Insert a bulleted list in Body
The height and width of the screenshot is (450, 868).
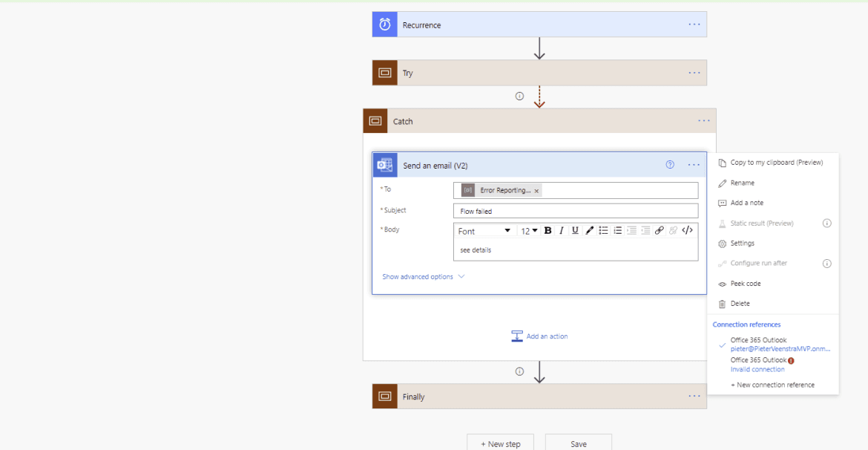pos(604,230)
